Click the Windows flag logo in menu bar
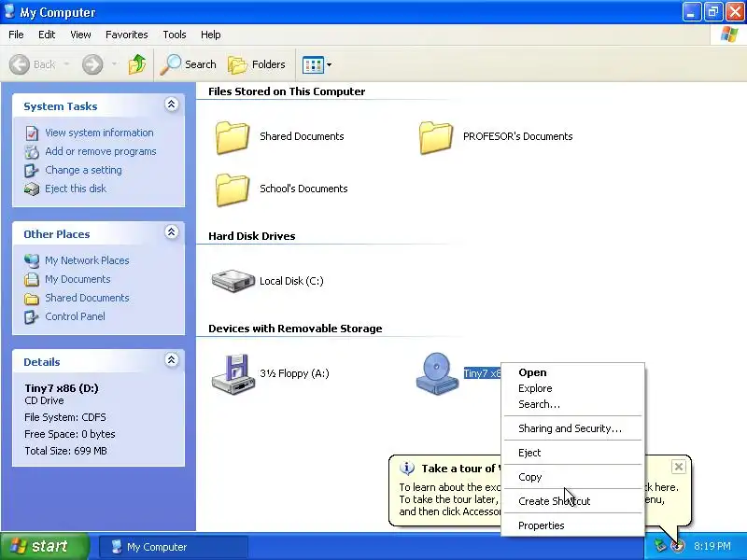 click(x=729, y=35)
